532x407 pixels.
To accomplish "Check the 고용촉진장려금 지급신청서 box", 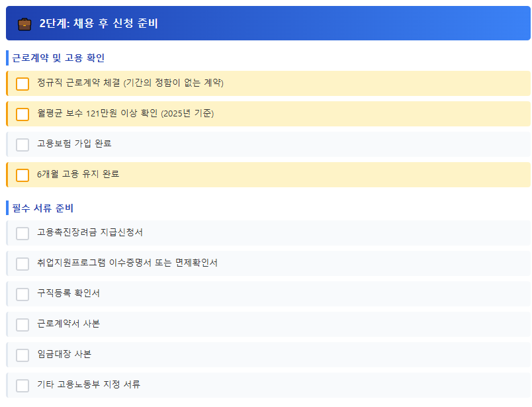I will point(22,234).
